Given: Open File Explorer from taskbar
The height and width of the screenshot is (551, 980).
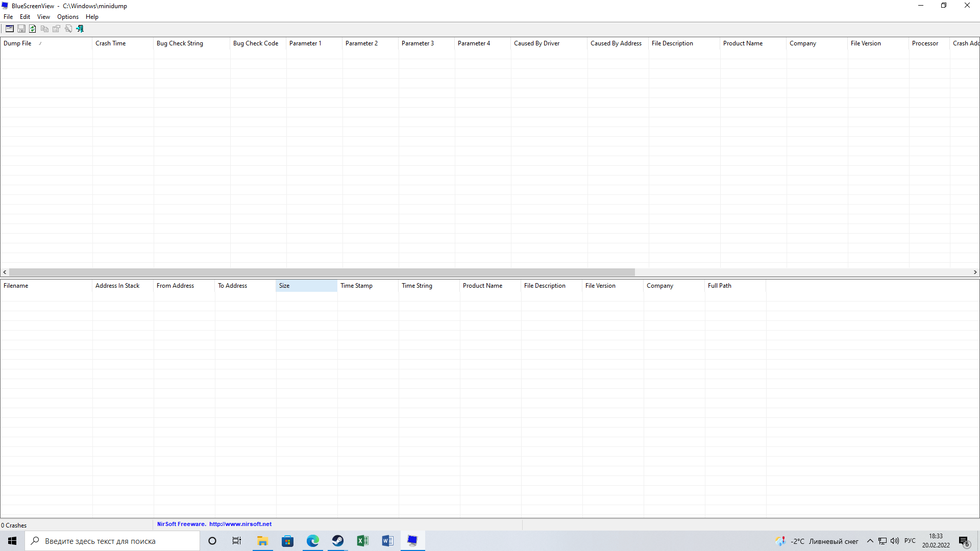Looking at the screenshot, I should coord(262,541).
